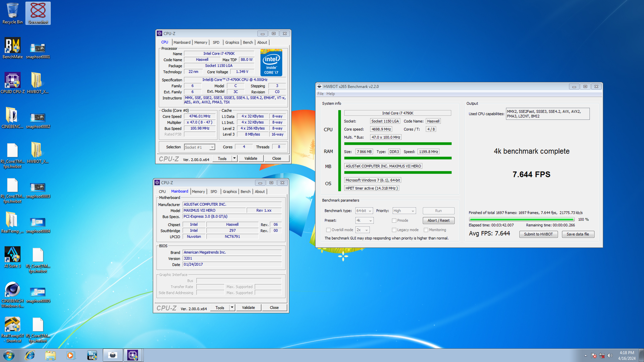Launch the CINEBENCH Windows 64 shortcut
The width and height of the screenshot is (644, 362).
point(12,295)
